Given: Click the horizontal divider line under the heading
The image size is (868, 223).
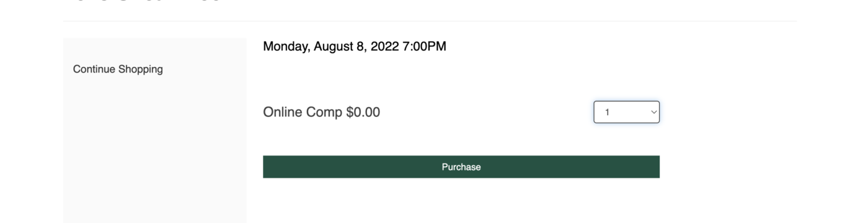Looking at the screenshot, I should pos(430,21).
